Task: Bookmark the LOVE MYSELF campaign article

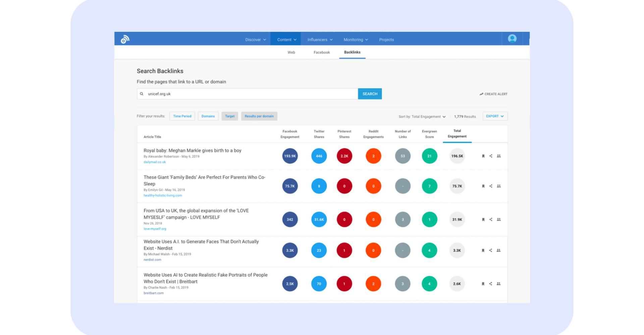Action: click(483, 219)
